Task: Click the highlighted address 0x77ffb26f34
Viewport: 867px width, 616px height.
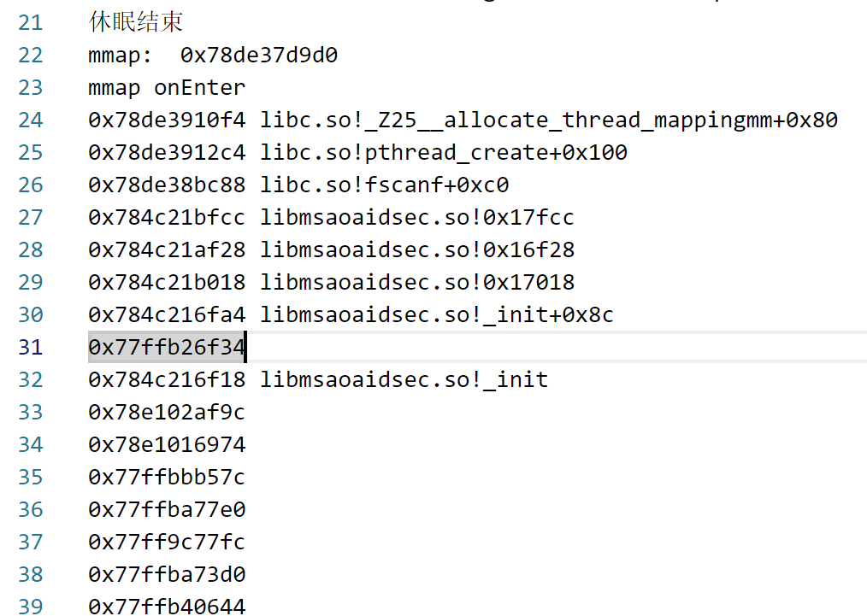Action: [166, 348]
